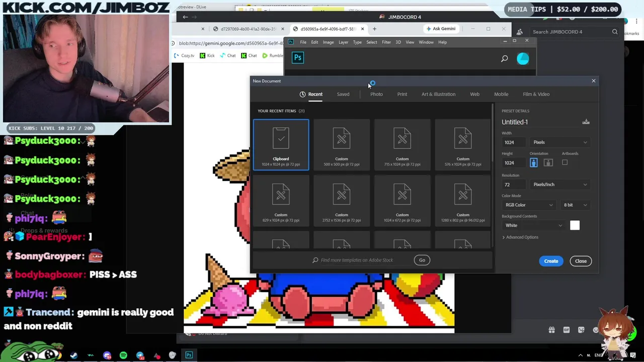Open Spotify from the taskbar

pyautogui.click(x=123, y=355)
